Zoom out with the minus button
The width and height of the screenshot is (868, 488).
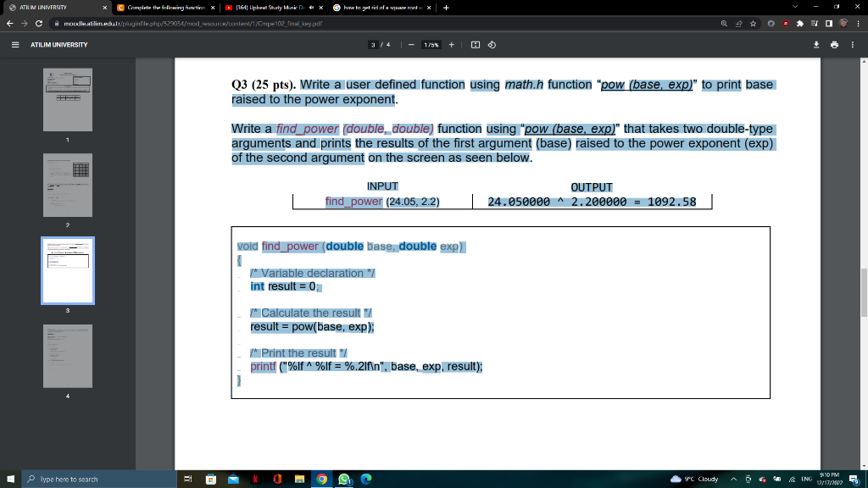[x=412, y=47]
